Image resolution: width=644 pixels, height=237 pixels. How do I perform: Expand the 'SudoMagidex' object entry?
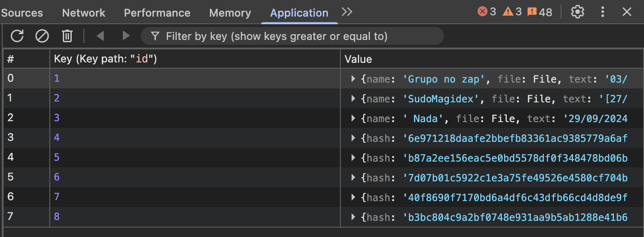click(x=354, y=99)
